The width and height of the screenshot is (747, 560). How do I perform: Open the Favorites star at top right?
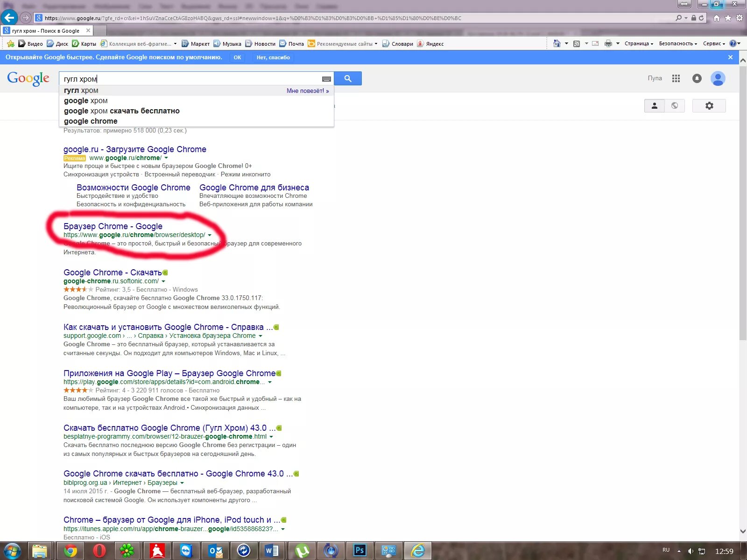click(x=728, y=18)
